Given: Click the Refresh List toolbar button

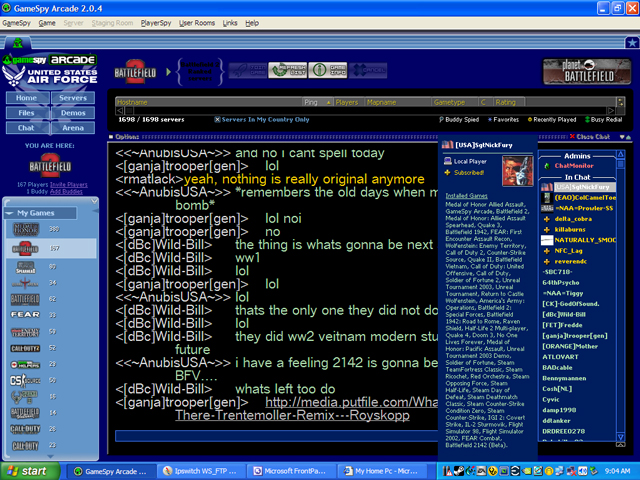Looking at the screenshot, I should click(x=287, y=70).
